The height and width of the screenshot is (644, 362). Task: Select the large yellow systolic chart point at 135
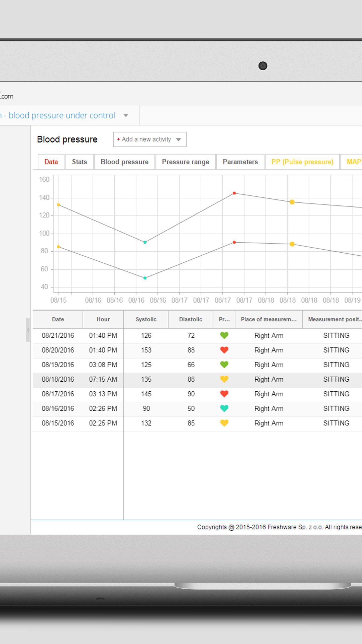(x=292, y=202)
